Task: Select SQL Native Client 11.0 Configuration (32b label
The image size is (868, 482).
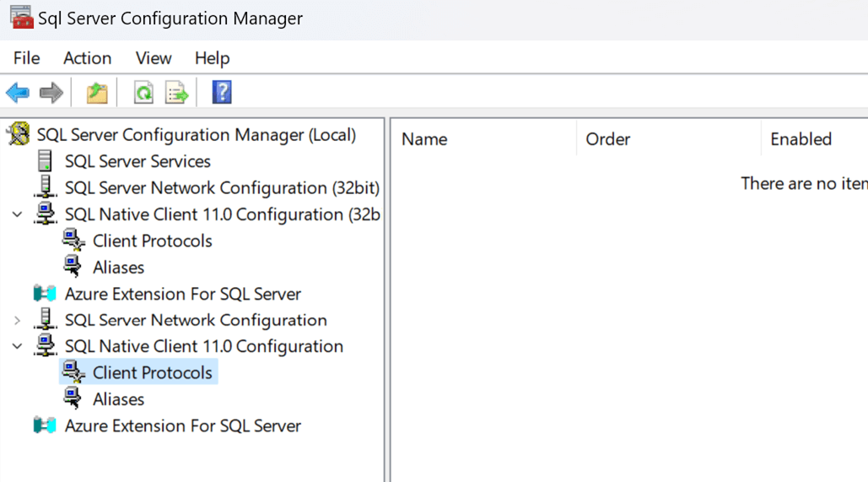Action: tap(223, 214)
